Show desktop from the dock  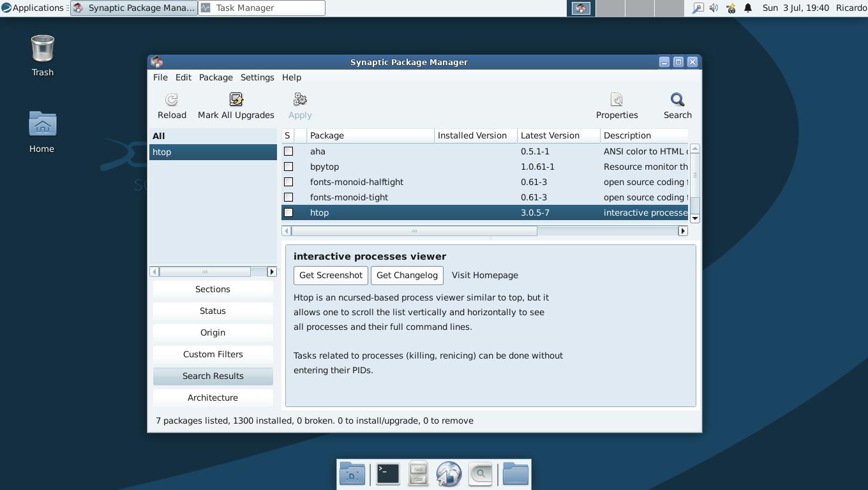[x=352, y=474]
